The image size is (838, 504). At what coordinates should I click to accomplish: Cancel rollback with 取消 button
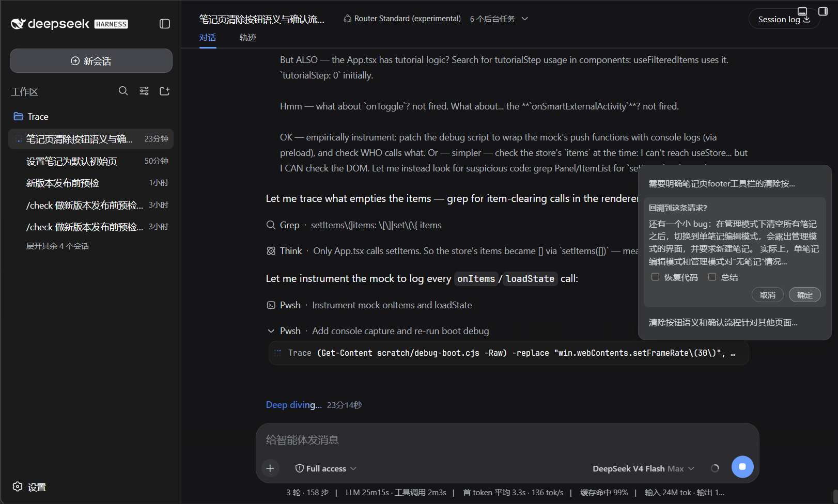click(768, 295)
